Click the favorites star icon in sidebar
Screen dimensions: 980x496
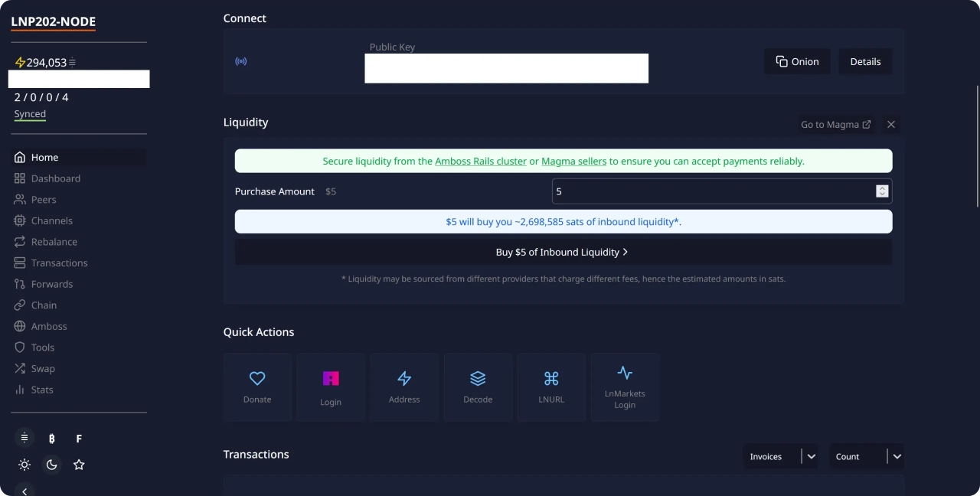79,465
